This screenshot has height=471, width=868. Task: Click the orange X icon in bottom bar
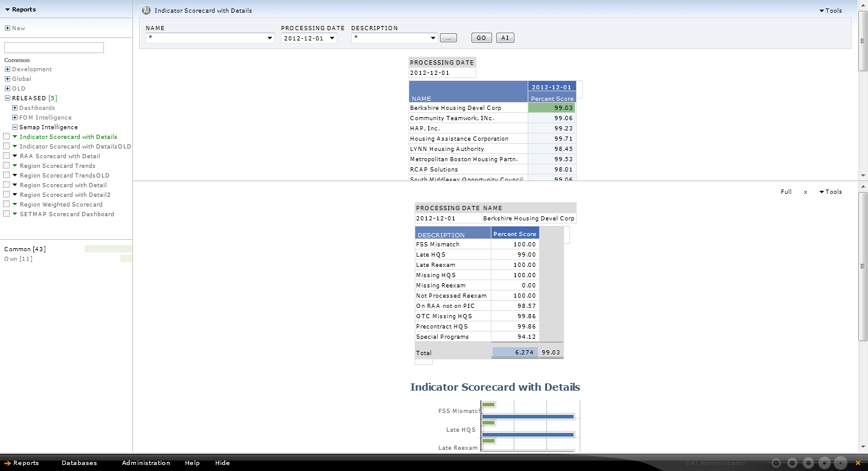[x=858, y=463]
